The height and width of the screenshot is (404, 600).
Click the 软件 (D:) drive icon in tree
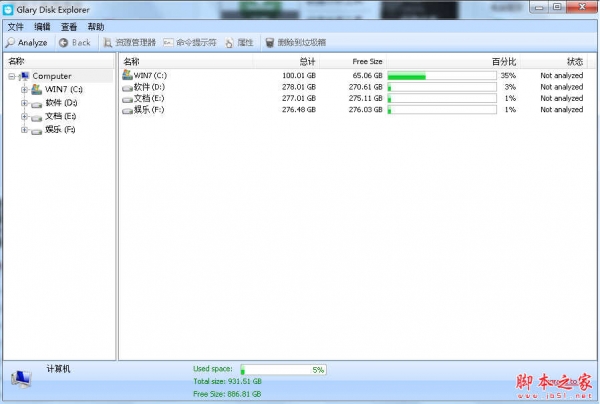pos(37,104)
